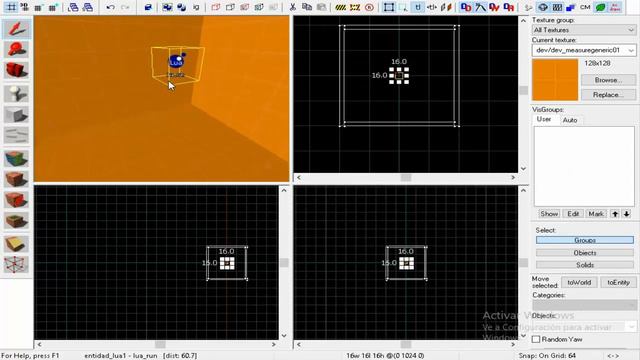Click bottom-left viewport scroll up arrow
This screenshot has width=640, height=360.
[284, 191]
